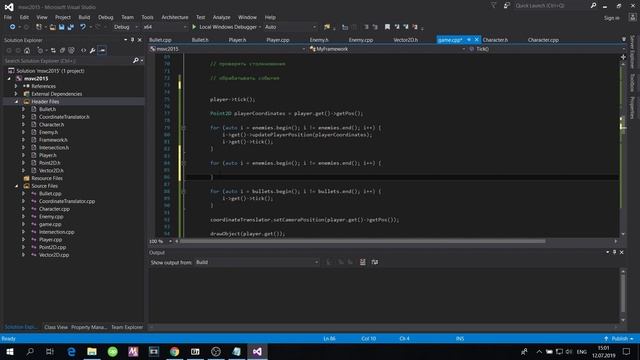640x360 pixels.
Task: Undo the last edit via toolbar icon
Action: (x=83, y=27)
